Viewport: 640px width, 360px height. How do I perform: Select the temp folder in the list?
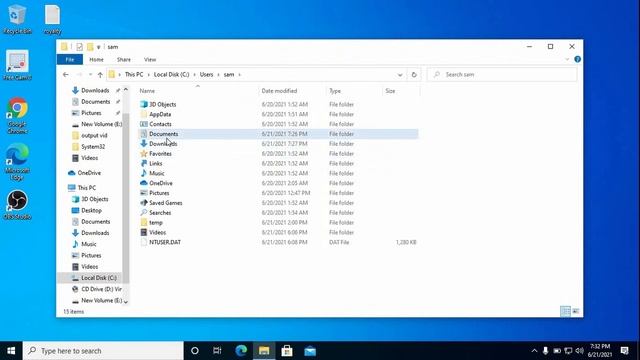tap(156, 222)
